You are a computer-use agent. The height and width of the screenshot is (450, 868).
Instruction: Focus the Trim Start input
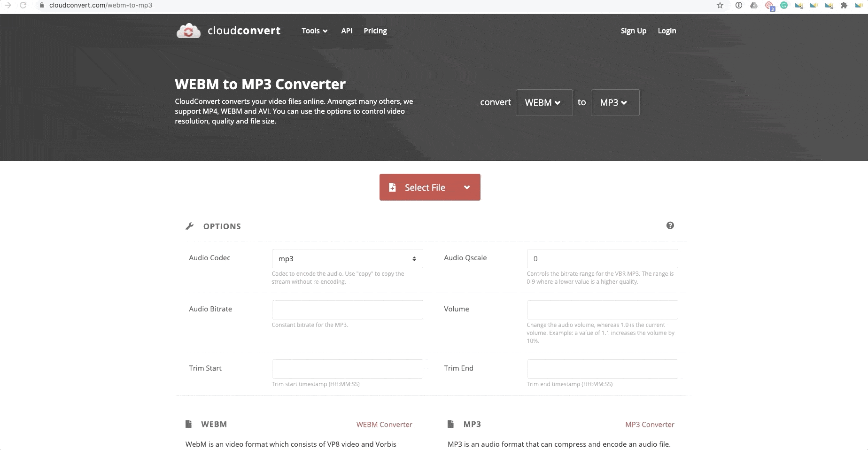347,369
